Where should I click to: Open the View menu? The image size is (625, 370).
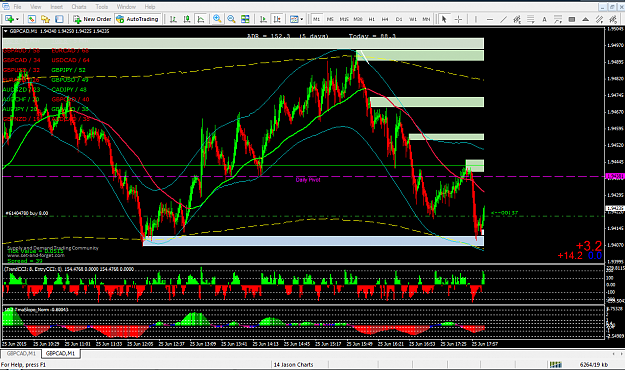(x=36, y=7)
